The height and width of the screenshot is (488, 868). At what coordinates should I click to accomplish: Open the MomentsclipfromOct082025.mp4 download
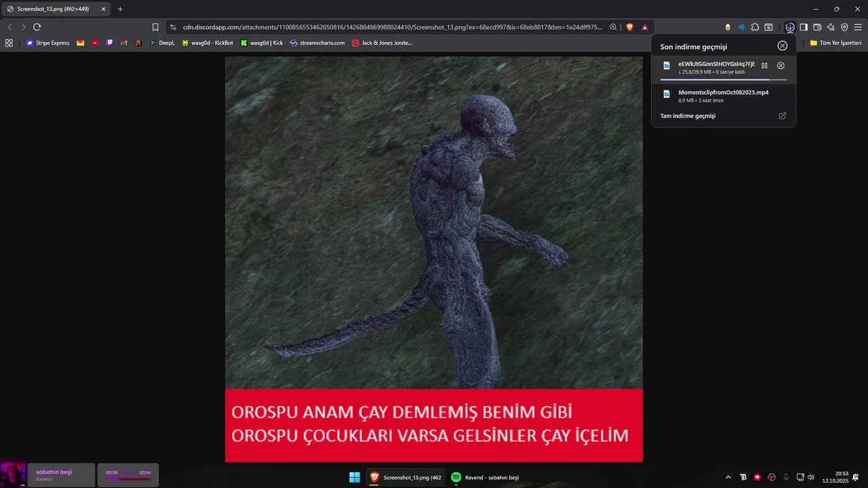[x=724, y=96]
